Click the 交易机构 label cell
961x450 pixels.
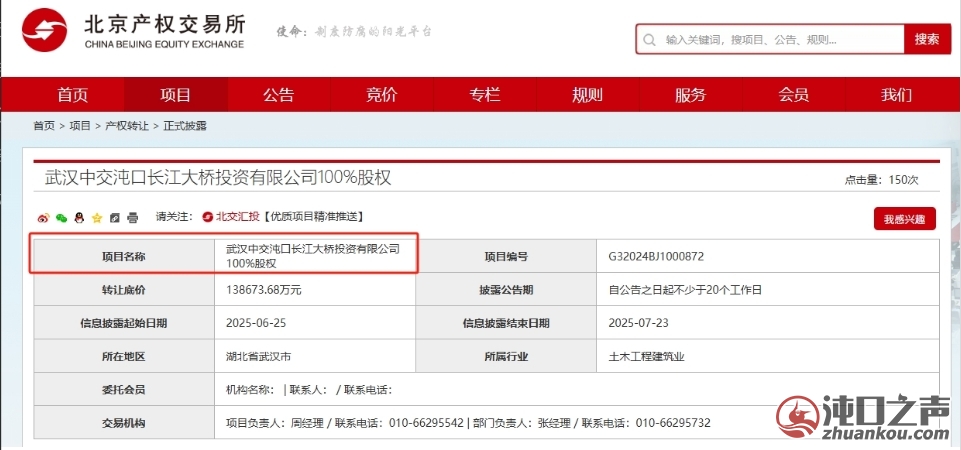pyautogui.click(x=124, y=422)
